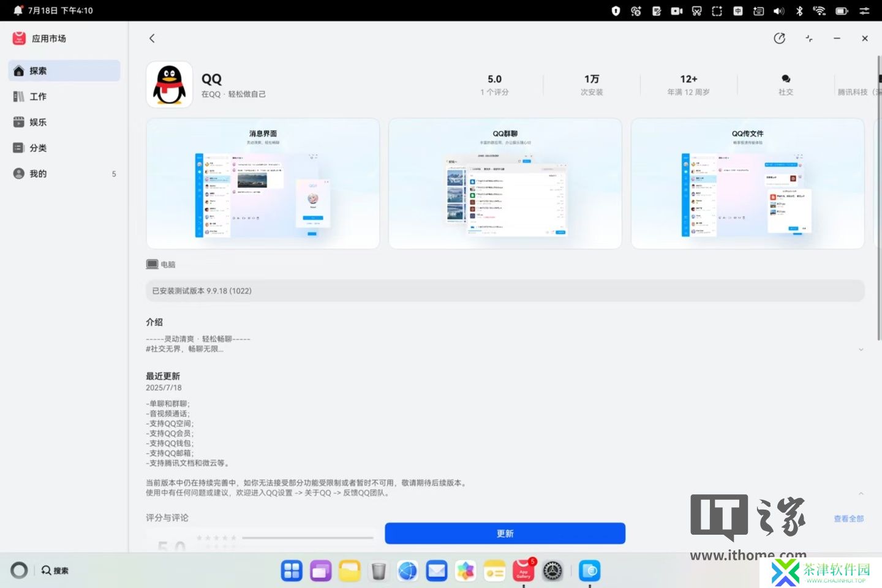This screenshot has width=882, height=588.
Task: Click the QQ penguin app icon
Action: pos(170,85)
